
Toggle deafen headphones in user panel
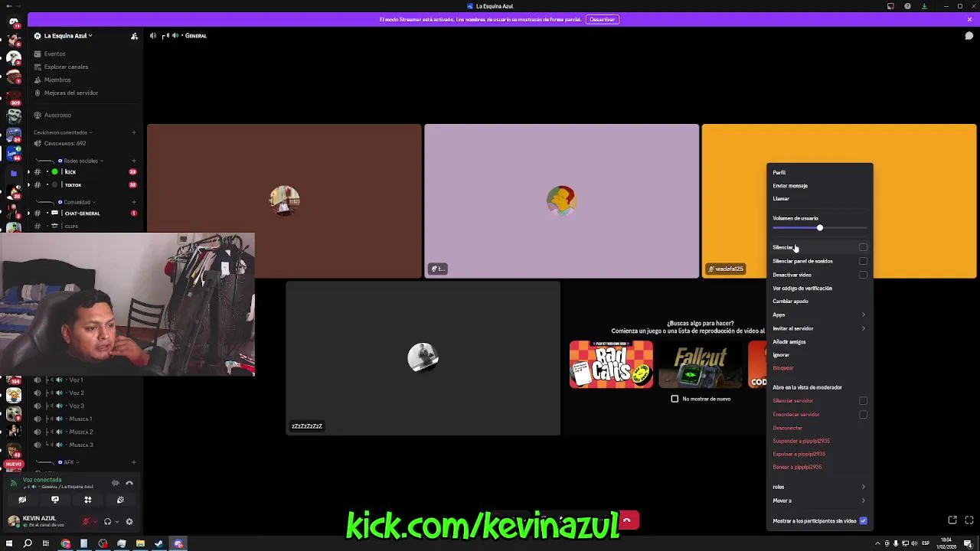(107, 522)
